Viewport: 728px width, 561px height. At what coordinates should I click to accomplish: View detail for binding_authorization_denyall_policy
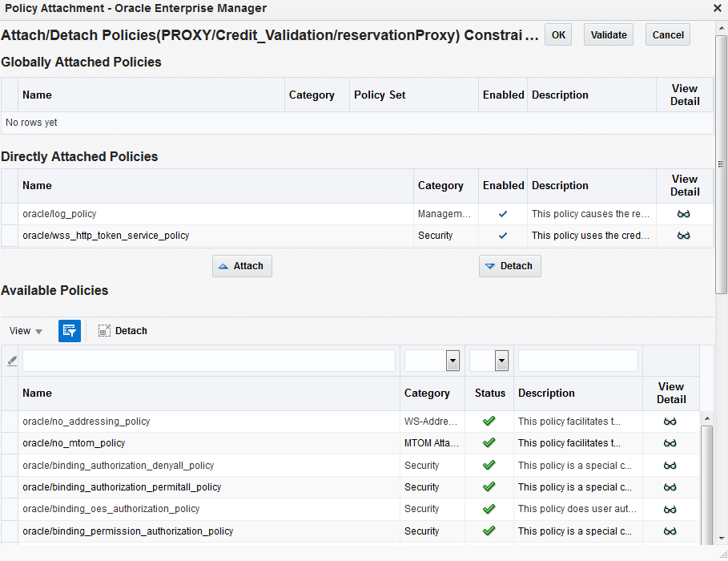click(670, 466)
